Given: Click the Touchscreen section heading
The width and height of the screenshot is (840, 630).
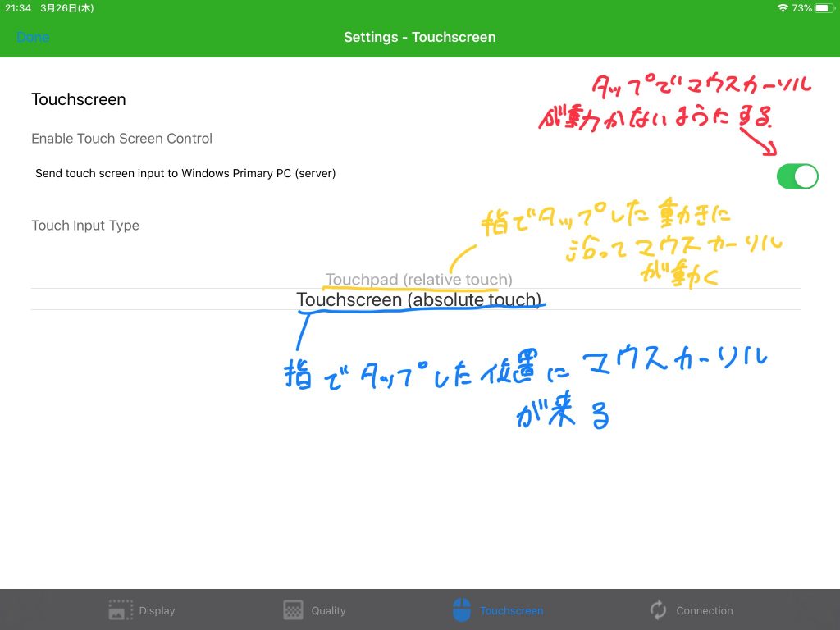Looking at the screenshot, I should pyautogui.click(x=79, y=99).
